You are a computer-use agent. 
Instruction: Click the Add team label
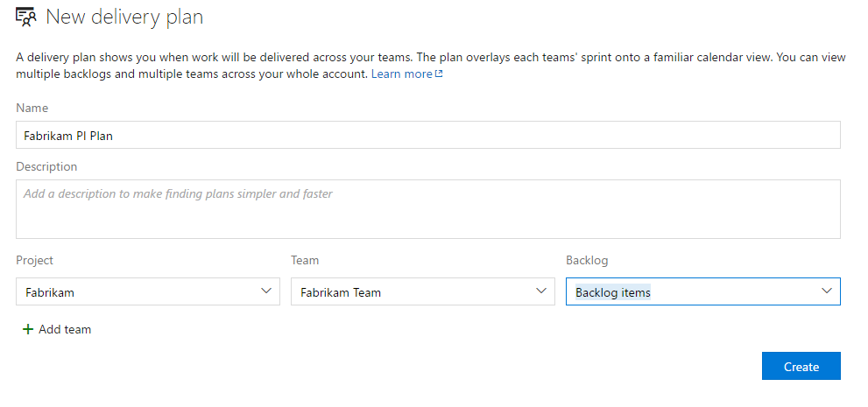click(65, 330)
